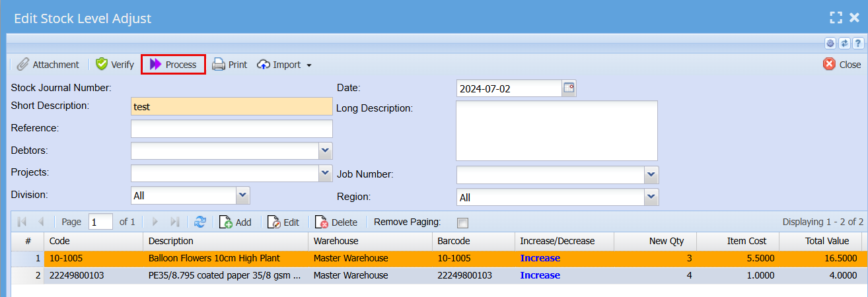Screen dimensions: 868x297
Task: Expand the Job Number dropdown
Action: [651, 175]
